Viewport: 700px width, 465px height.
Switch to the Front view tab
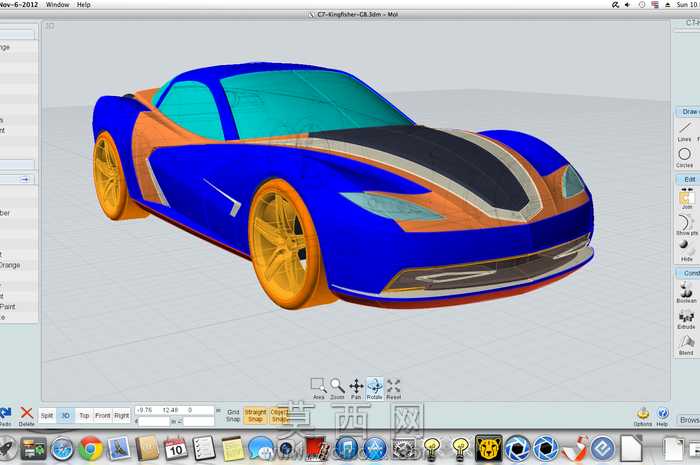click(102, 415)
